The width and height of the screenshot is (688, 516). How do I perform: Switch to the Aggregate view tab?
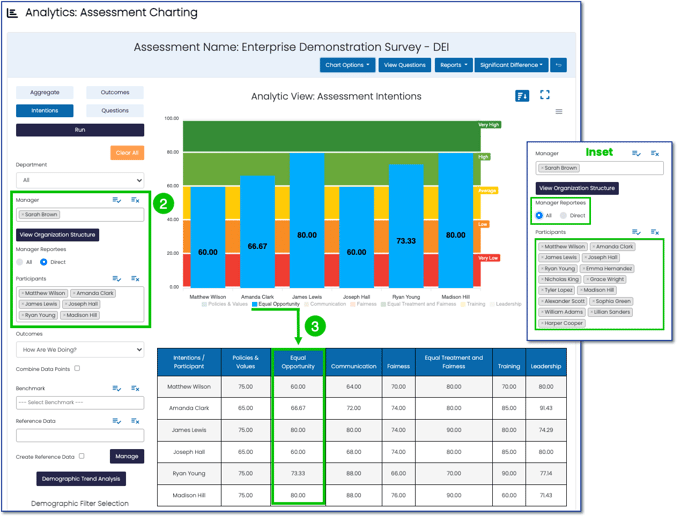[45, 93]
